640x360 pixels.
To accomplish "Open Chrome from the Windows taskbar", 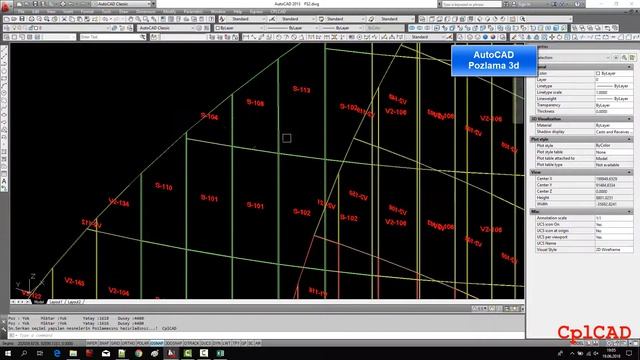I will point(138,353).
